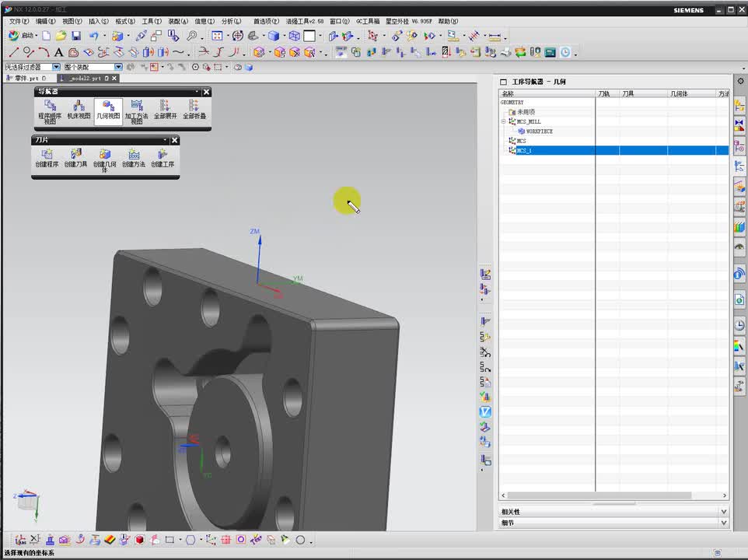Click the red cube icon in bottom toolbar
748x560 pixels.
tap(139, 540)
